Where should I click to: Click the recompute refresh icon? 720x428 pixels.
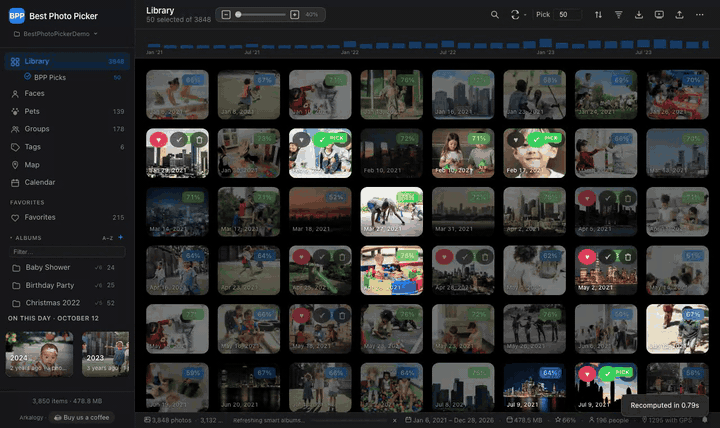coord(515,15)
